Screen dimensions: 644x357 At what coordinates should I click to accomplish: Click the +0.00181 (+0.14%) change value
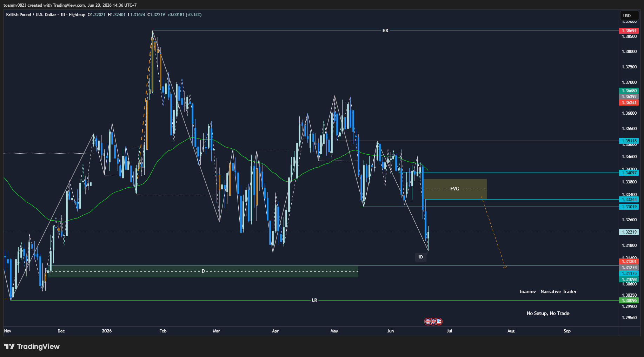184,15
